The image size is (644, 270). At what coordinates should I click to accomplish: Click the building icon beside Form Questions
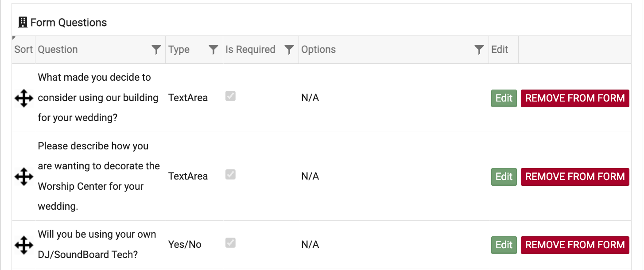click(23, 22)
